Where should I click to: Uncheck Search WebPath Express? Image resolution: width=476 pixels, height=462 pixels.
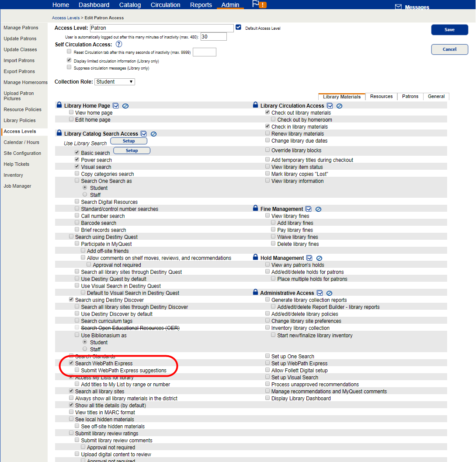pos(71,363)
